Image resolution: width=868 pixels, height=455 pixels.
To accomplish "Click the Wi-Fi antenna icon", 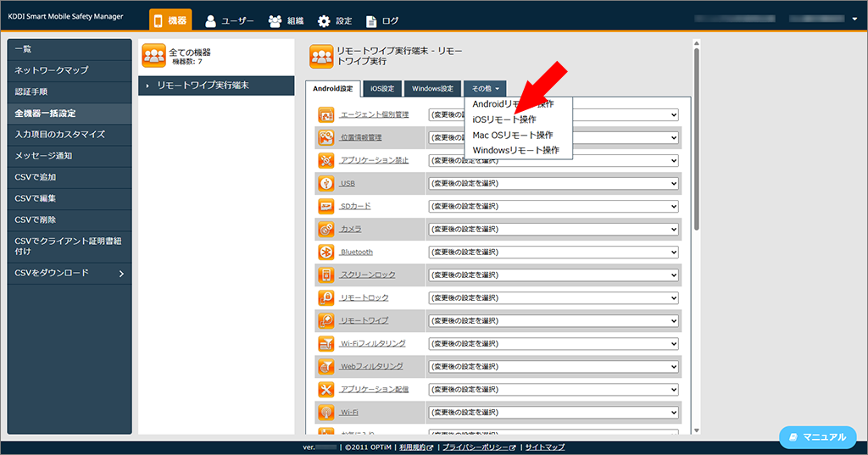I will click(x=326, y=413).
